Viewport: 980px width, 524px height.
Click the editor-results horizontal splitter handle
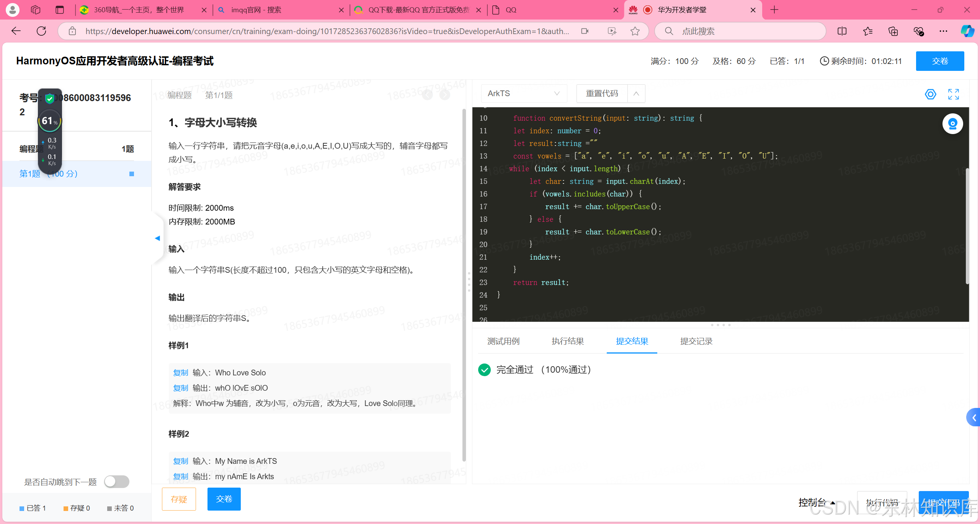click(x=720, y=325)
